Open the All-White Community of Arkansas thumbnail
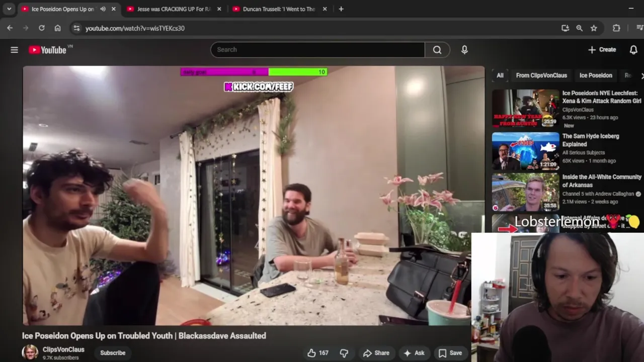 click(525, 192)
